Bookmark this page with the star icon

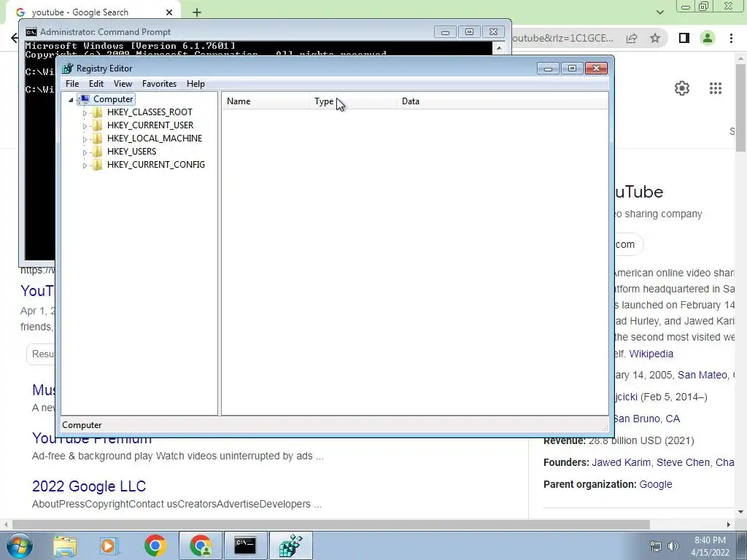655,38
